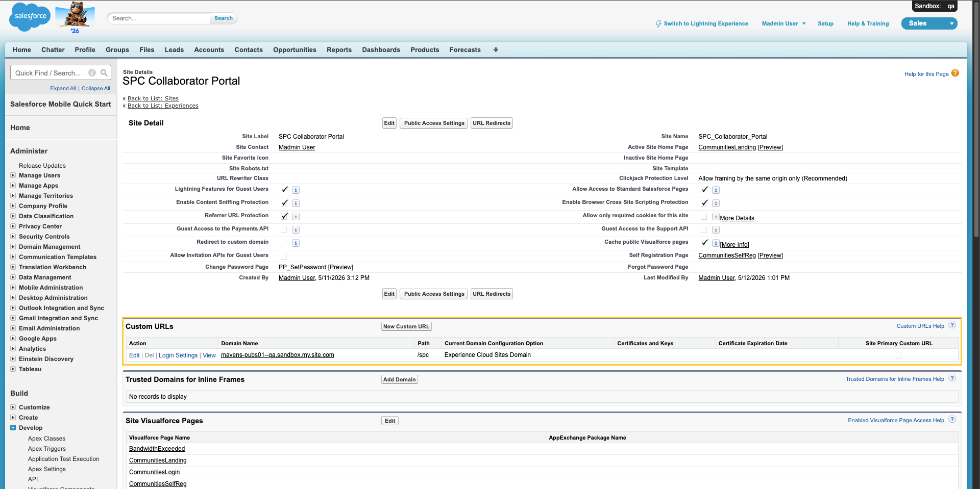Toggle Lightning Features for Guest Users checkbox
The width and height of the screenshot is (980, 489).
click(284, 190)
